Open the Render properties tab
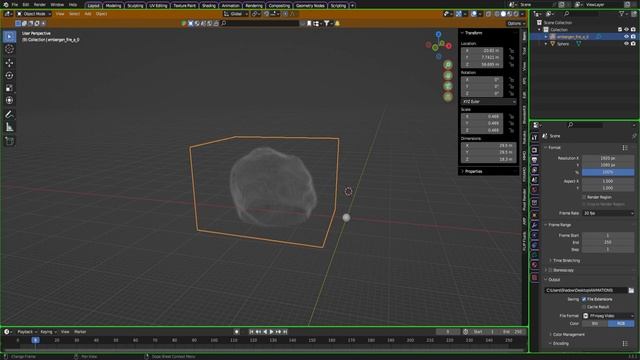 pyautogui.click(x=535, y=150)
